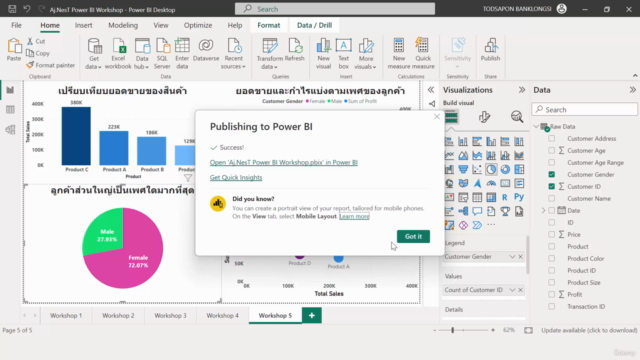Expand the Date hierarchy
This screenshot has height=360, width=640.
543,211
